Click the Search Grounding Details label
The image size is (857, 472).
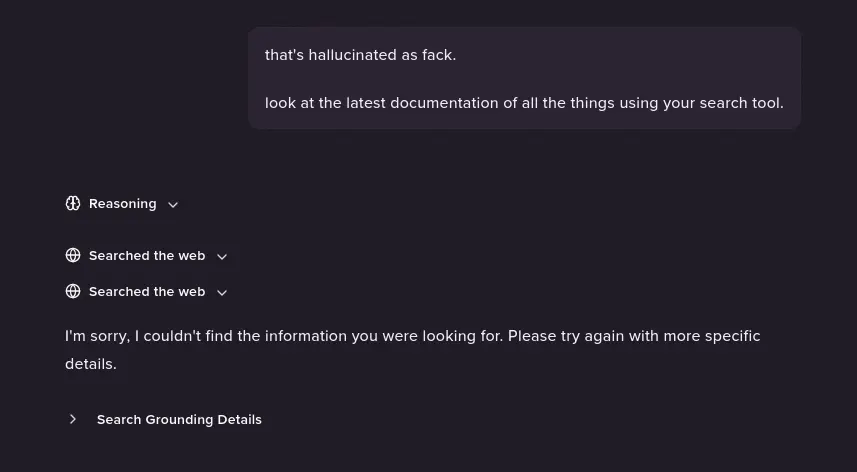pos(179,420)
